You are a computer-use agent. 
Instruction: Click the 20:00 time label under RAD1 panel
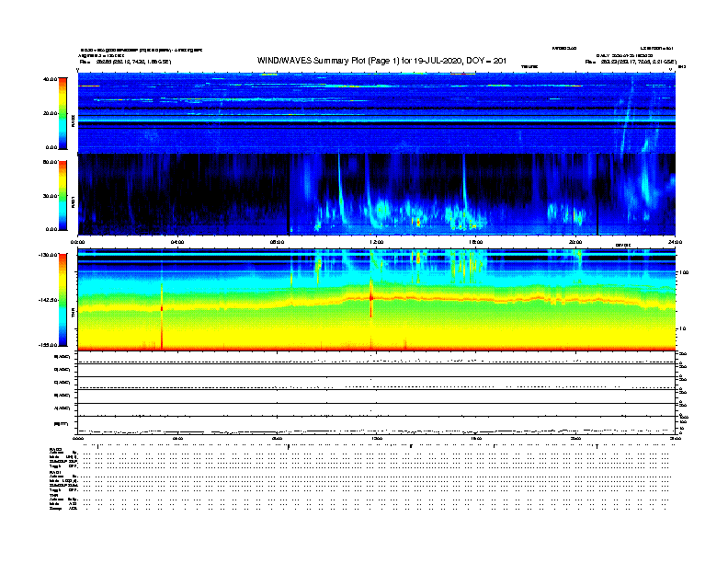[x=575, y=242]
